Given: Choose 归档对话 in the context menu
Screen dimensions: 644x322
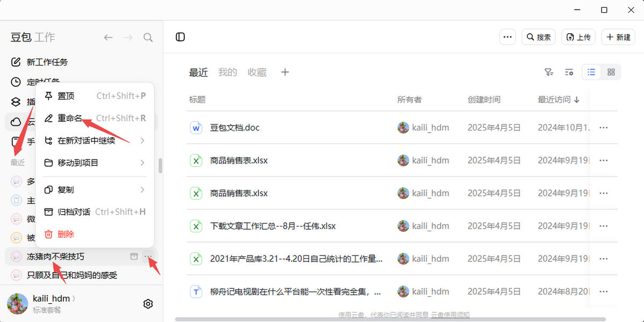Looking at the screenshot, I should [x=94, y=212].
